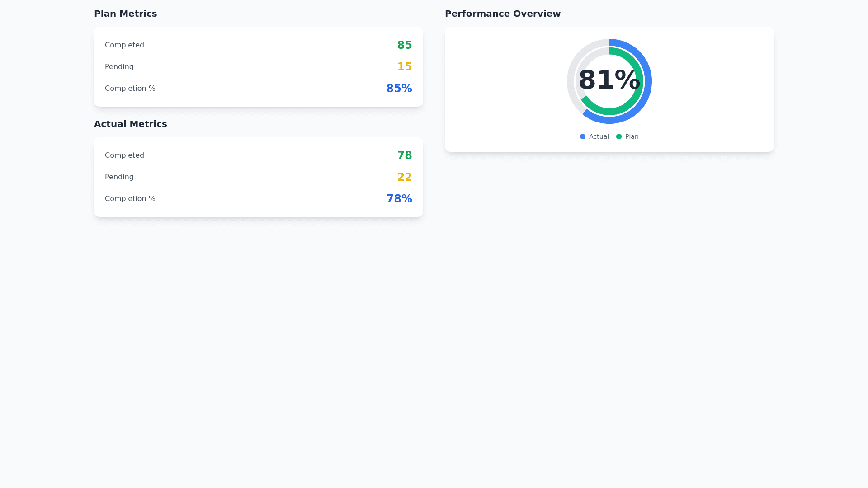Click Actual Completion percentage 78%
This screenshot has width=868, height=488.
(x=399, y=199)
